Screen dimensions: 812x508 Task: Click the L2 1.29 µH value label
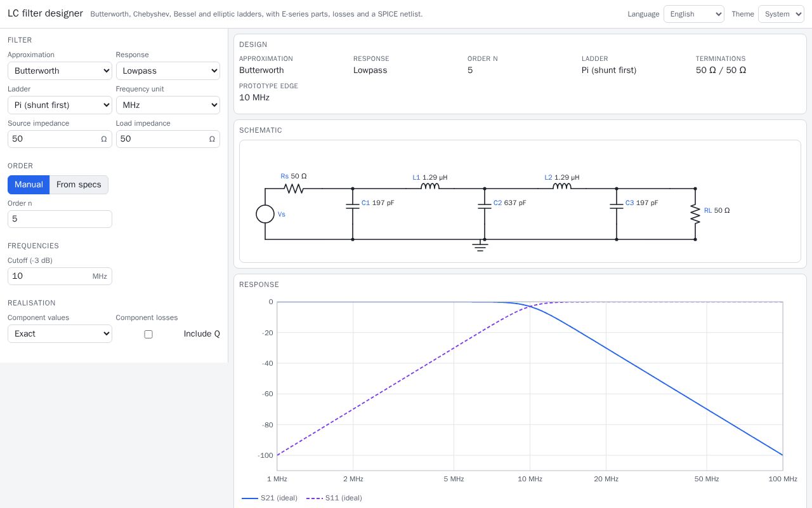coord(562,178)
